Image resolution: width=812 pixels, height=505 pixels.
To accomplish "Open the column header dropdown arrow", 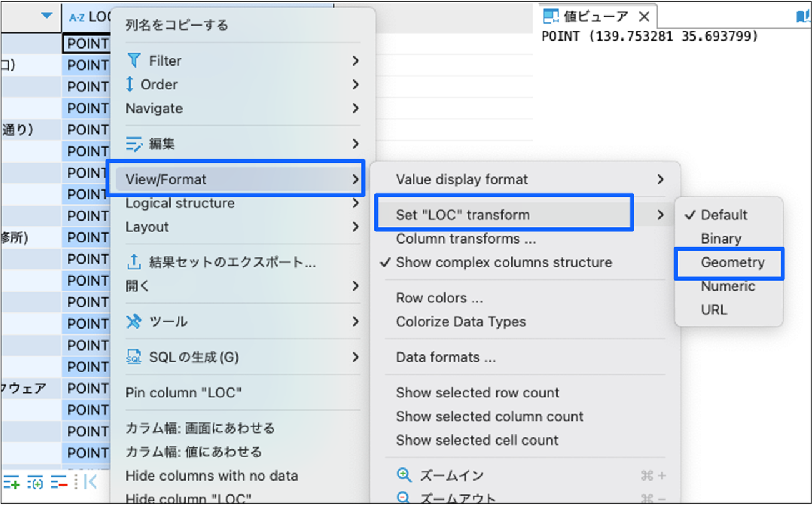I will click(47, 16).
